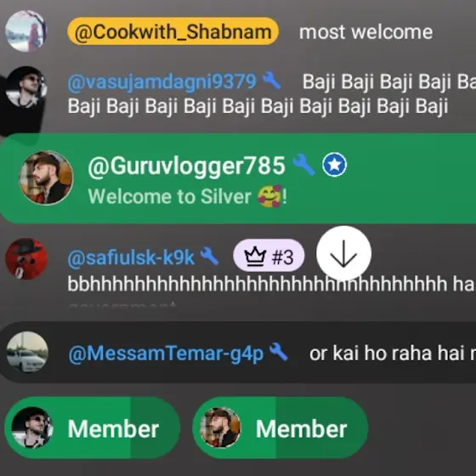
Task: View MessamTemar-g4p's car avatar
Action: (x=27, y=352)
